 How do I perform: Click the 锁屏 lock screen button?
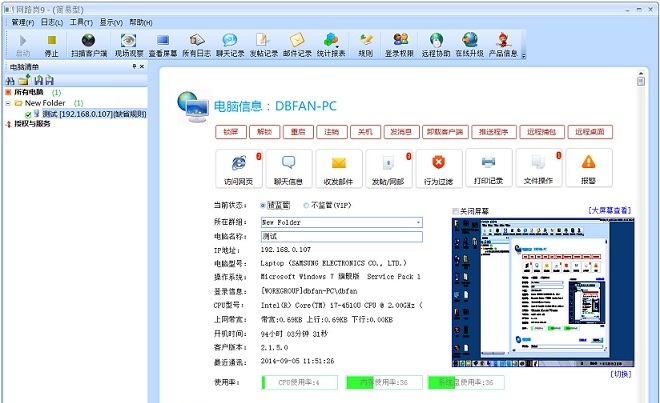(231, 132)
